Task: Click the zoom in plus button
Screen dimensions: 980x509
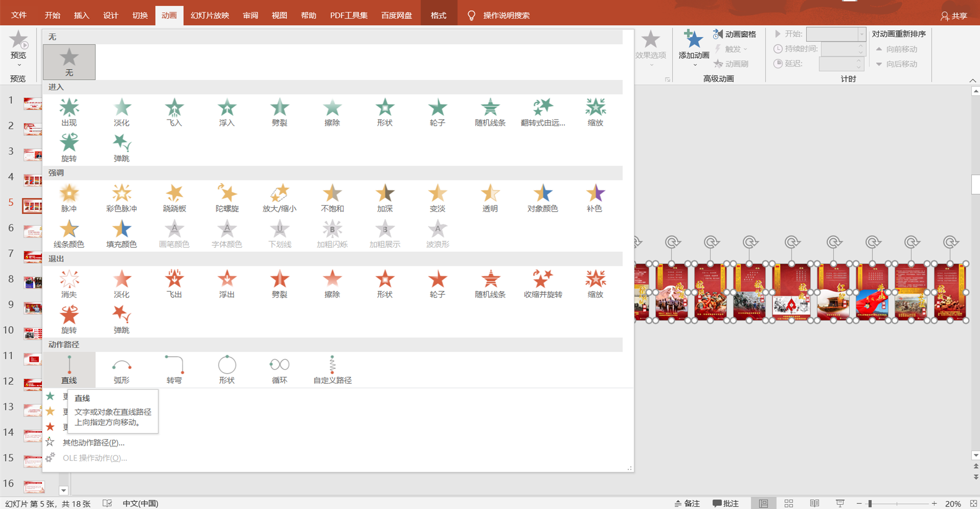Action: click(934, 503)
